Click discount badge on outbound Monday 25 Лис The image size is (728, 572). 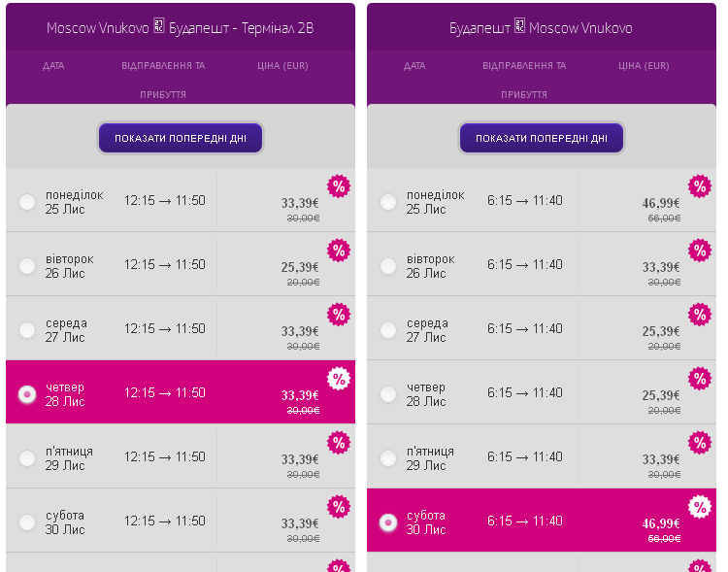pyautogui.click(x=339, y=186)
